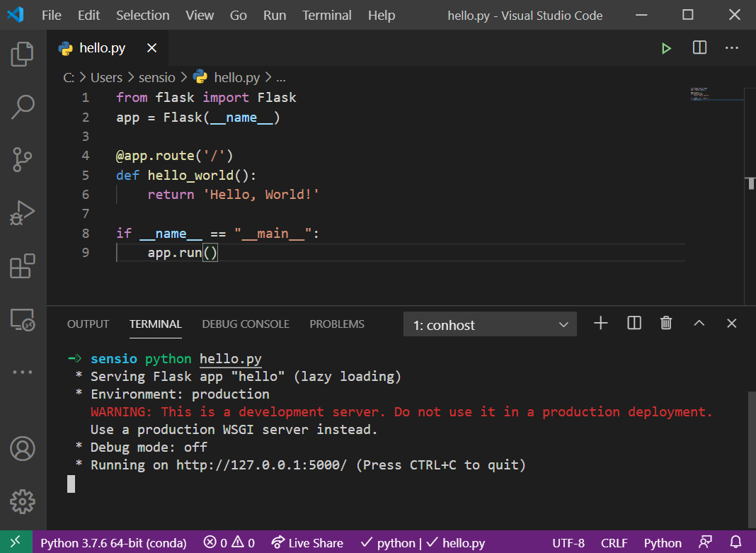Maximize the panel size
This screenshot has height=553, width=756.
tap(699, 324)
